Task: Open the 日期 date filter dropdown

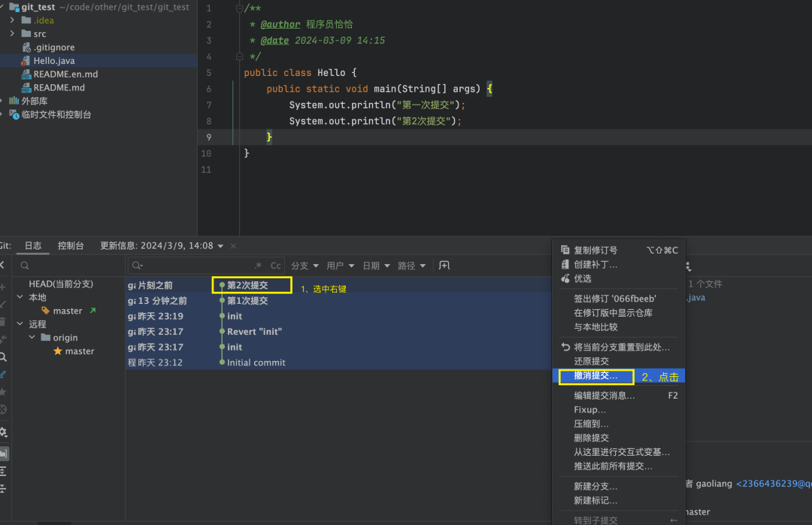Action: pyautogui.click(x=376, y=266)
